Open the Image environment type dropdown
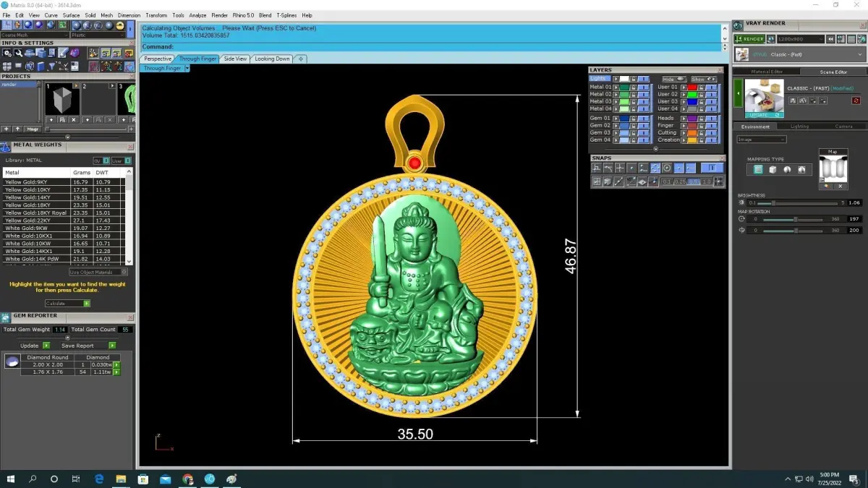This screenshot has width=868, height=488. click(762, 139)
